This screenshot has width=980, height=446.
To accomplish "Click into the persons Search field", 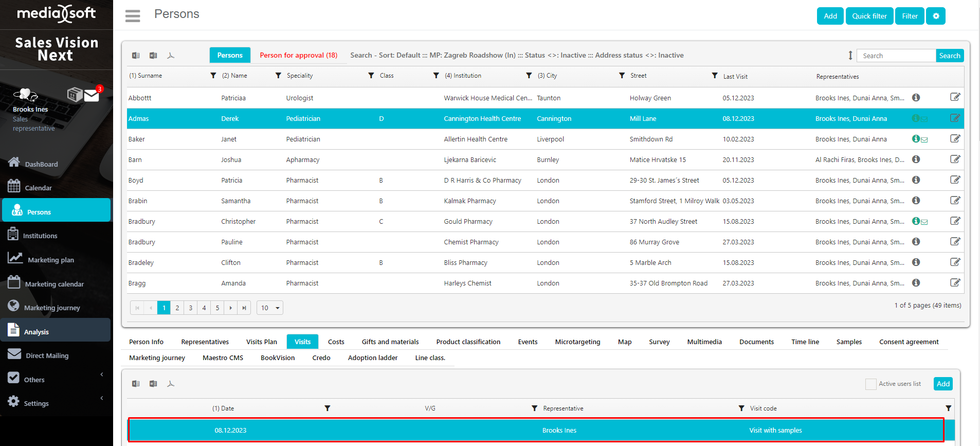I will [896, 56].
